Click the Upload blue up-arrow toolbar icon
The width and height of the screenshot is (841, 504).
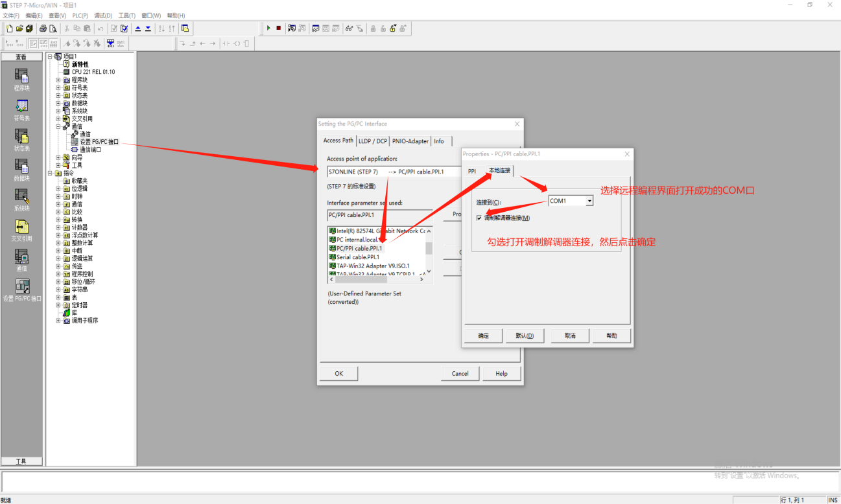(138, 29)
